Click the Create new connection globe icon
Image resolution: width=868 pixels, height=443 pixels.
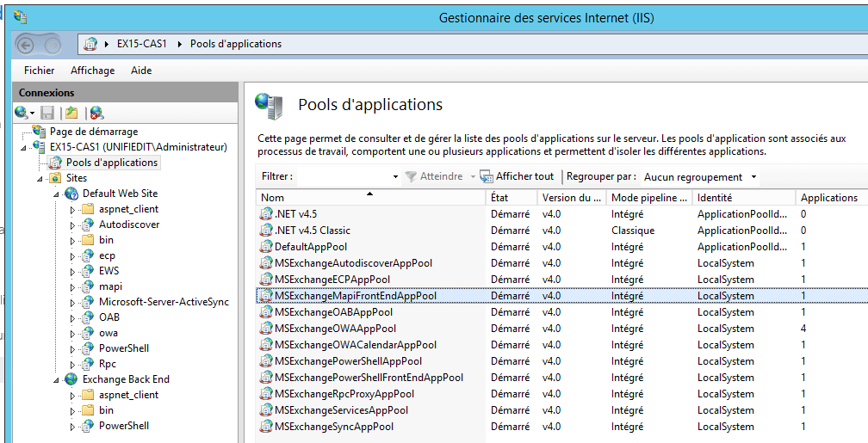(x=21, y=113)
